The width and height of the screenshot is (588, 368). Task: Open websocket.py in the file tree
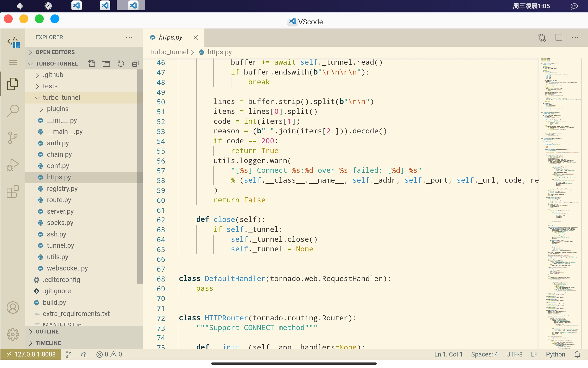(81, 268)
